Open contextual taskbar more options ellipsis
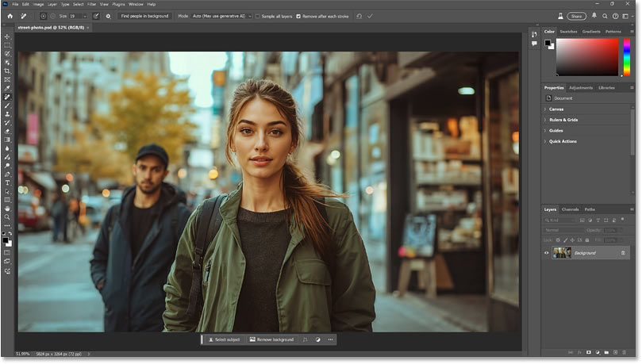Viewport: 642px width, 364px height. [330, 340]
